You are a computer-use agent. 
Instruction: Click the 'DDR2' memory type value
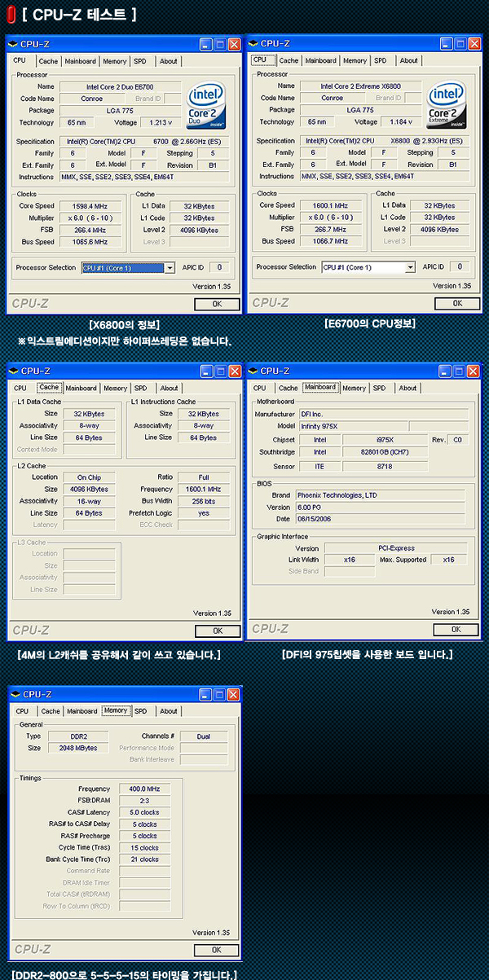(x=79, y=736)
